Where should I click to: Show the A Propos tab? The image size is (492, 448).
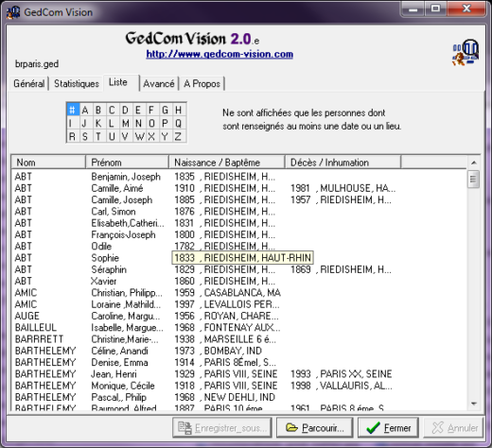pyautogui.click(x=202, y=84)
